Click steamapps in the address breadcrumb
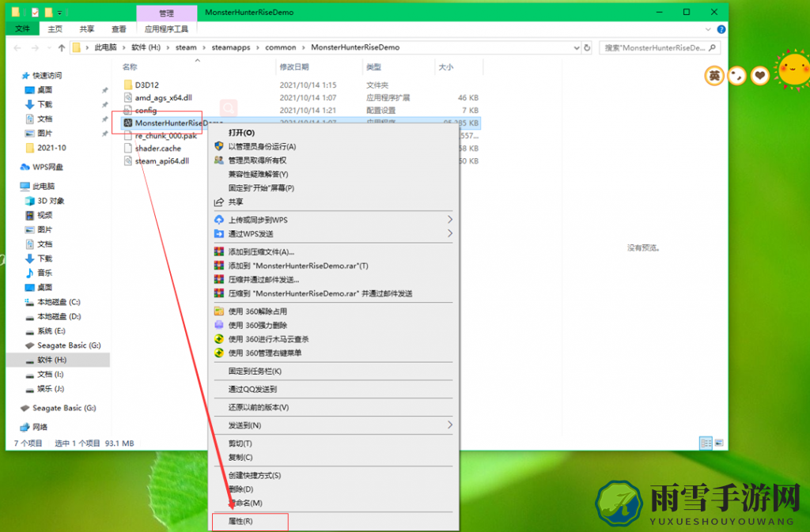The image size is (810, 532). [230, 47]
